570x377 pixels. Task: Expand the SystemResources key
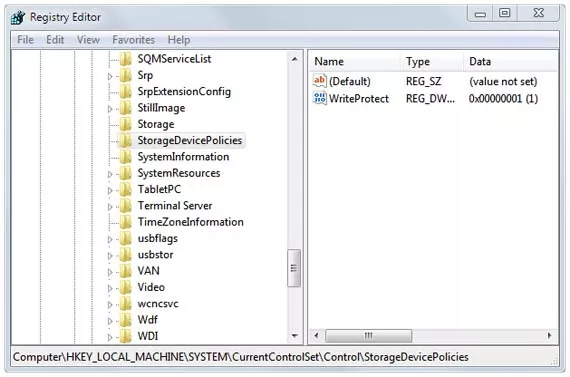click(110, 174)
